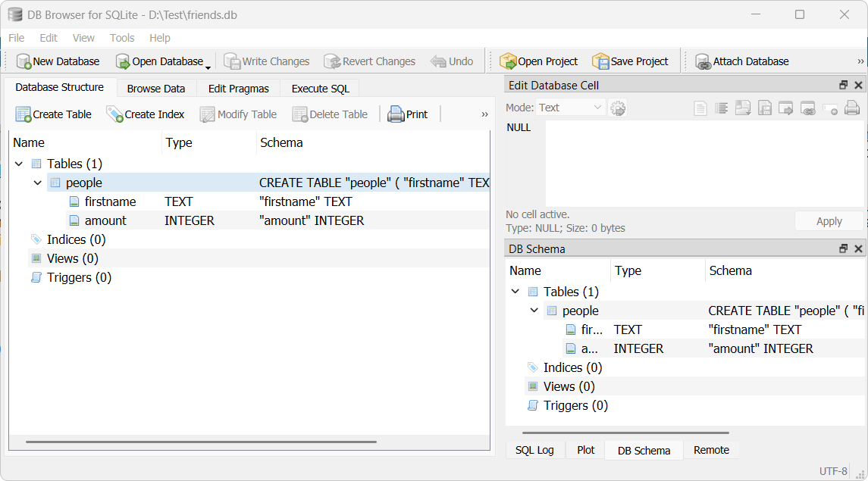Click Print in the structure toolbar

407,114
